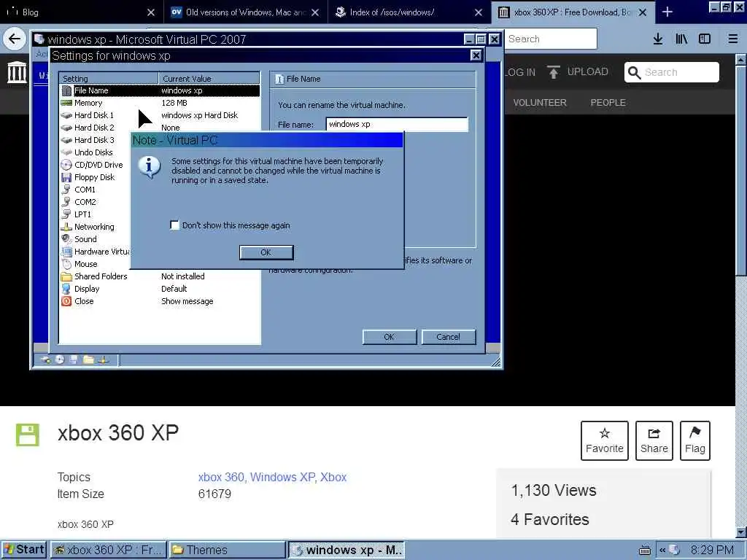Select COM1 port icon in settings

click(66, 190)
